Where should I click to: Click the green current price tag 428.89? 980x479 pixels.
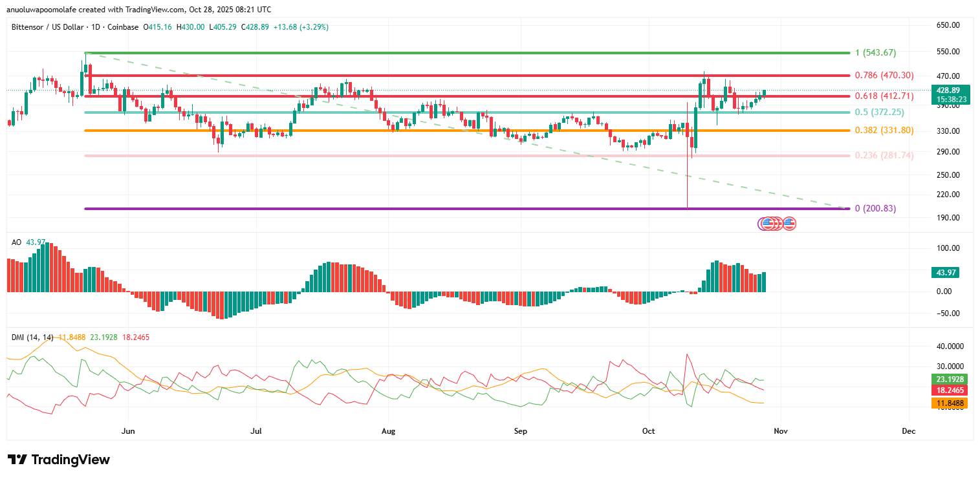click(945, 90)
